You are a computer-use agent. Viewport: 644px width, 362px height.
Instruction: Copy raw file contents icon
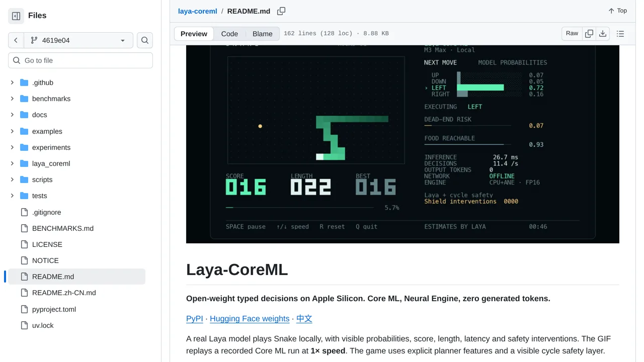point(589,33)
